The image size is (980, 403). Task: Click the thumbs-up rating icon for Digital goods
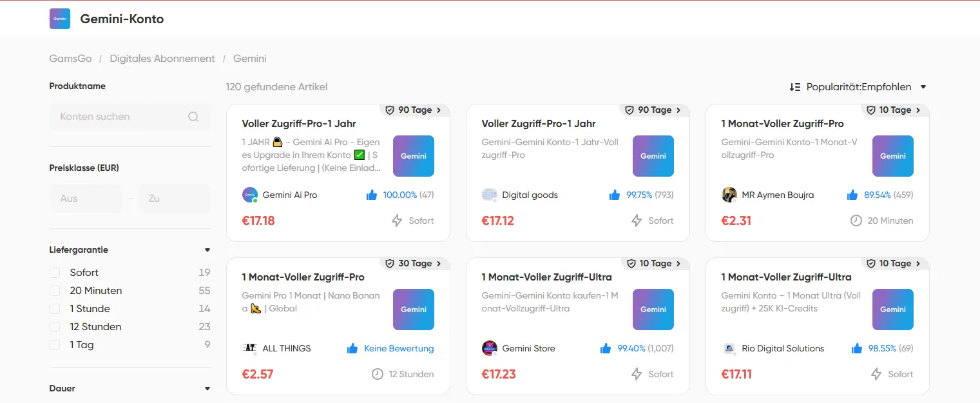point(613,195)
